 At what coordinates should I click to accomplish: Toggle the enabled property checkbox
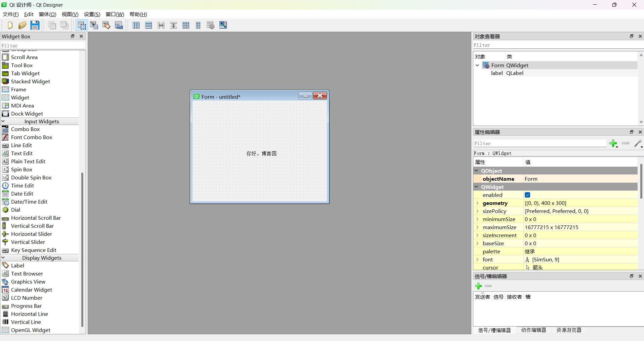coord(527,195)
